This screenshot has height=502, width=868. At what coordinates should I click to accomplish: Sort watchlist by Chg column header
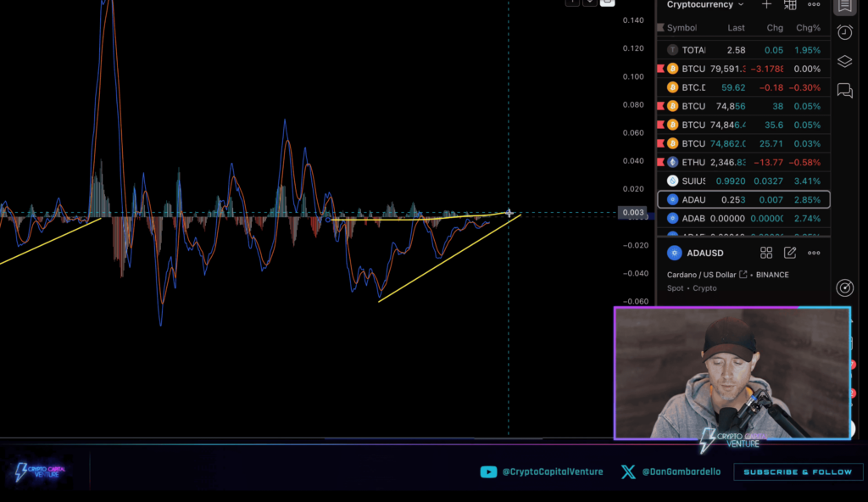click(x=775, y=28)
